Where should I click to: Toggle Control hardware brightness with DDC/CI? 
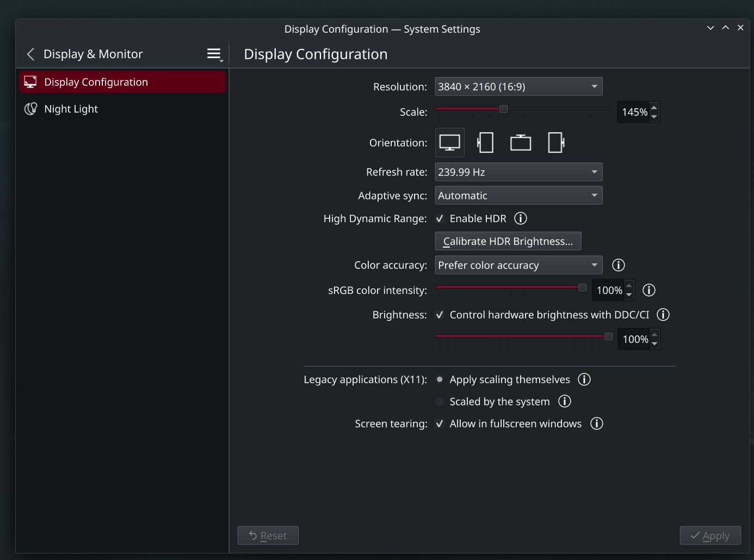(440, 315)
